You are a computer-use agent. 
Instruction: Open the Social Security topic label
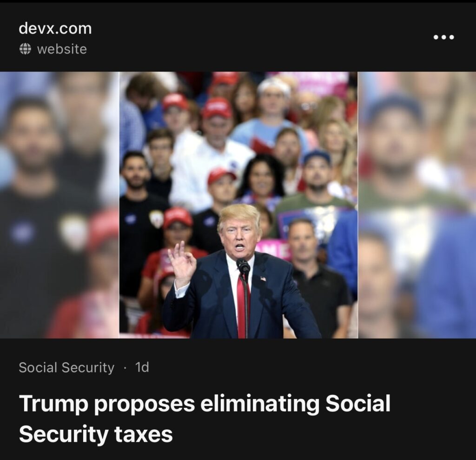[66, 367]
